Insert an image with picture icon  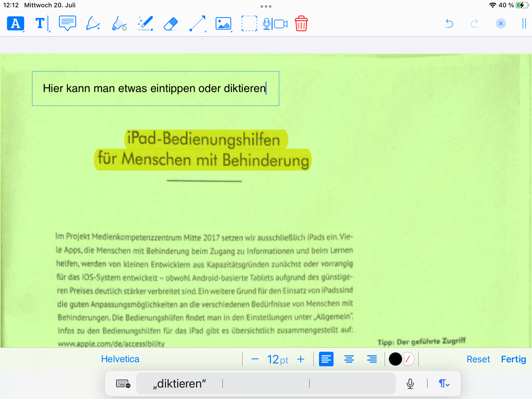[x=223, y=24]
